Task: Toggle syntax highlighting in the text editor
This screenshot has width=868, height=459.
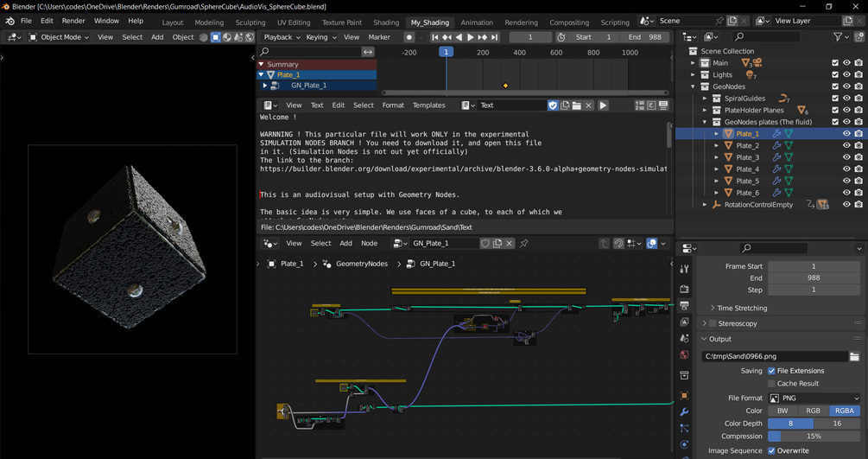Action: 663,105
